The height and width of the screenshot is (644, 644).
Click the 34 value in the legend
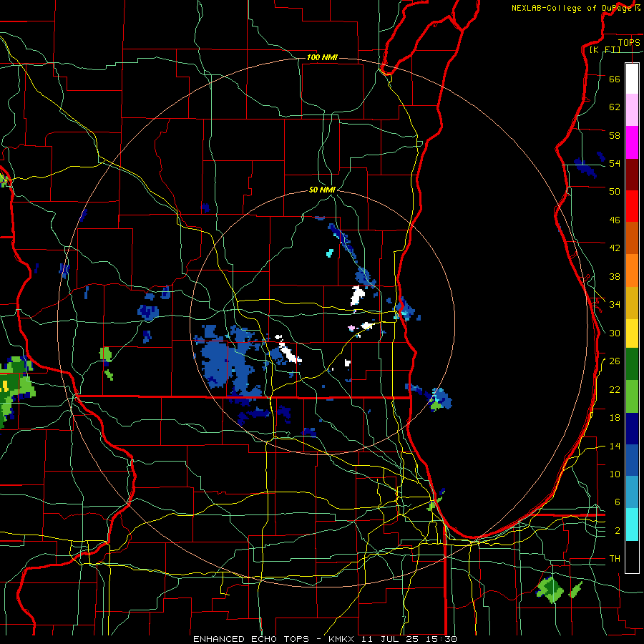point(615,304)
